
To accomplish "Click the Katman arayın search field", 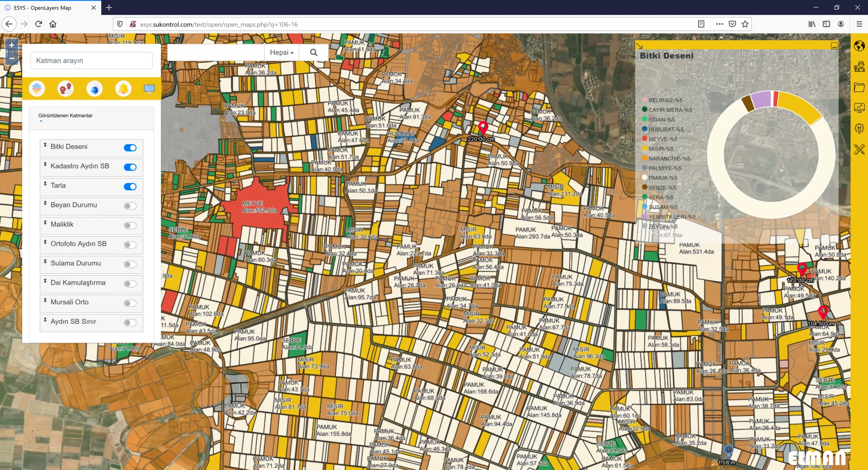I will click(91, 61).
